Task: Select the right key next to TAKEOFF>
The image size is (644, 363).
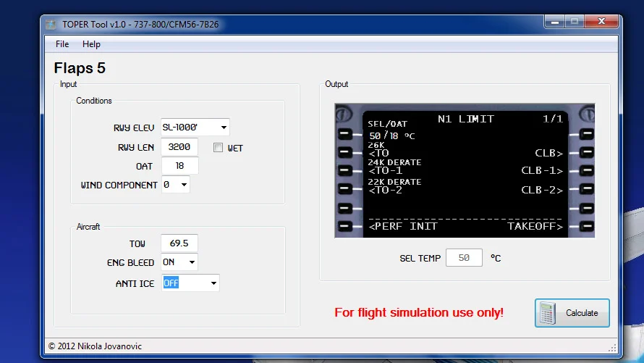Action: click(x=587, y=226)
